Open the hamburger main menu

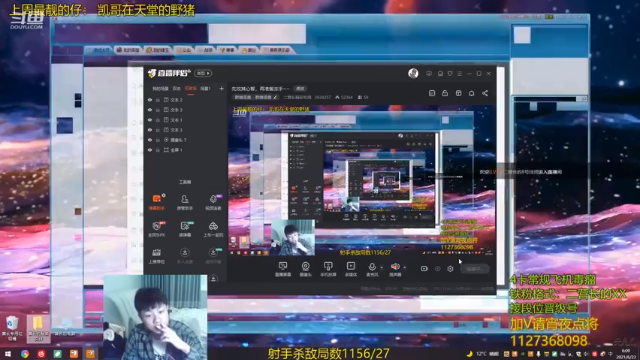(x=460, y=73)
